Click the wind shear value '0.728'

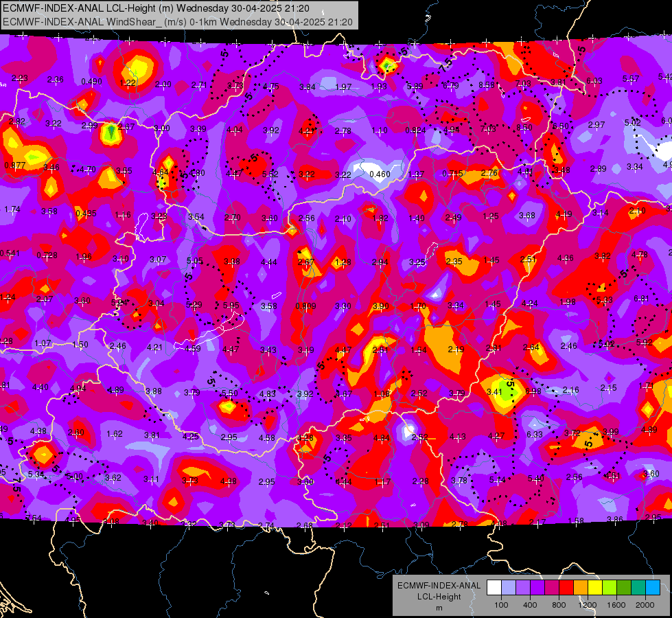[47, 255]
